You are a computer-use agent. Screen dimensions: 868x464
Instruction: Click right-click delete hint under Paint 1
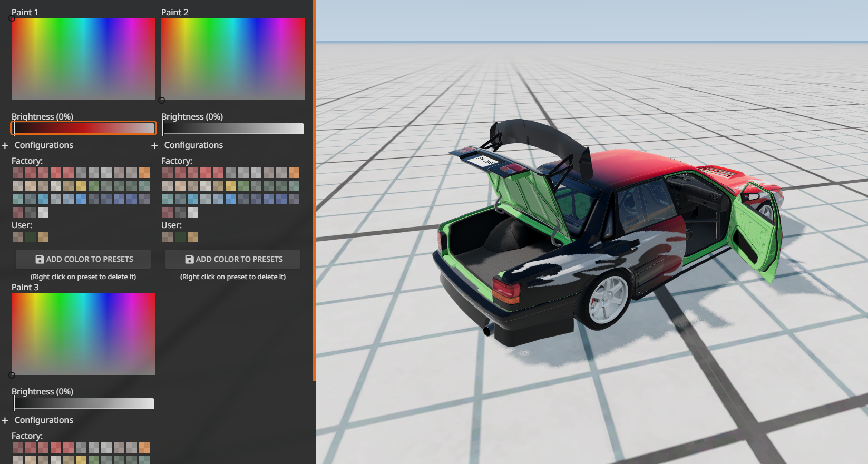coord(83,277)
